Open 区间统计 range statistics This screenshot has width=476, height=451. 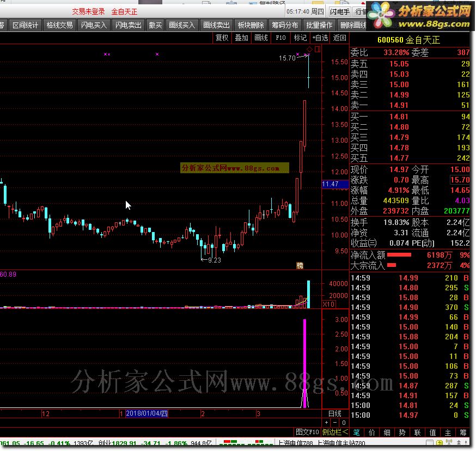(x=26, y=25)
